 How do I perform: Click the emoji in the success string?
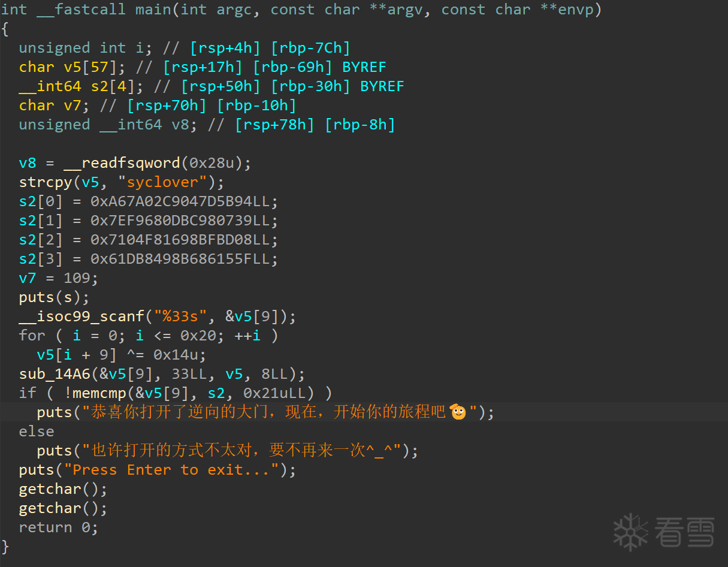click(x=458, y=412)
